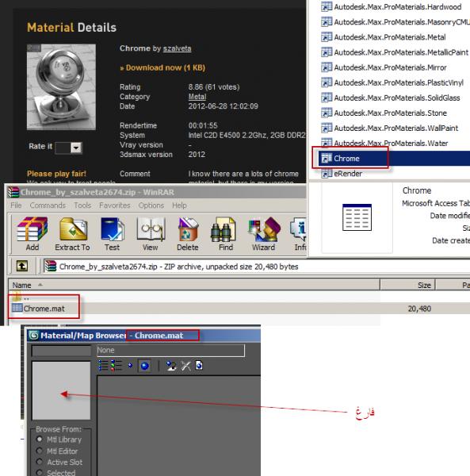Select the Chrome.mat file in archive
Screen dimensions: 470x476
pos(44,309)
